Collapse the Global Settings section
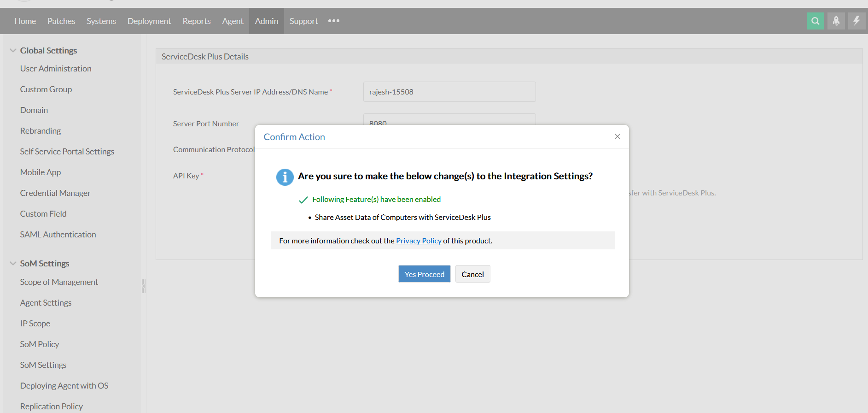Screen dimensions: 868x413 pyautogui.click(x=13, y=51)
